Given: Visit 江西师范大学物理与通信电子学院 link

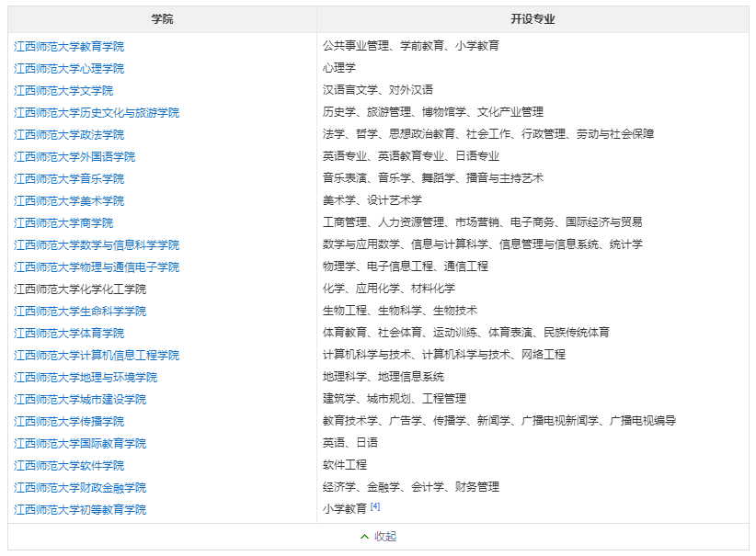Looking at the screenshot, I should coord(97,267).
